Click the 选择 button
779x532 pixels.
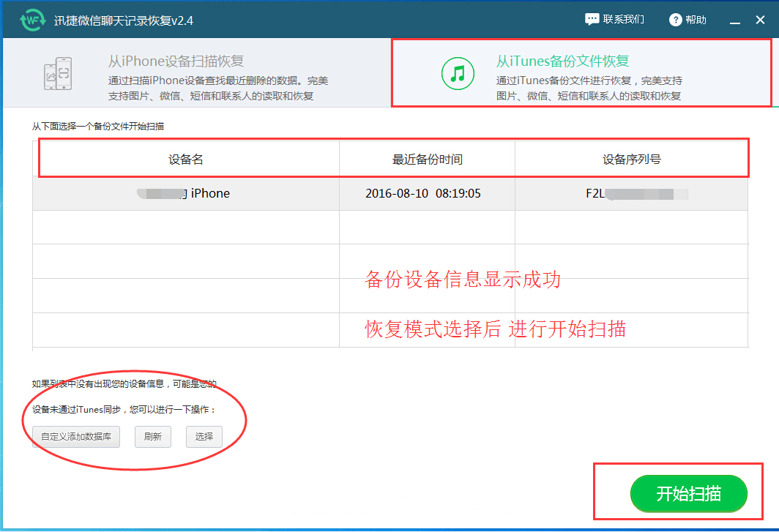point(204,437)
